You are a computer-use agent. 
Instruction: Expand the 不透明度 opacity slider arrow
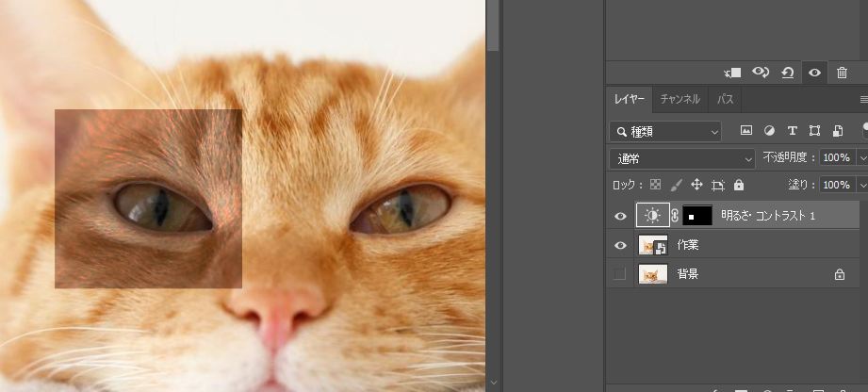(x=862, y=158)
